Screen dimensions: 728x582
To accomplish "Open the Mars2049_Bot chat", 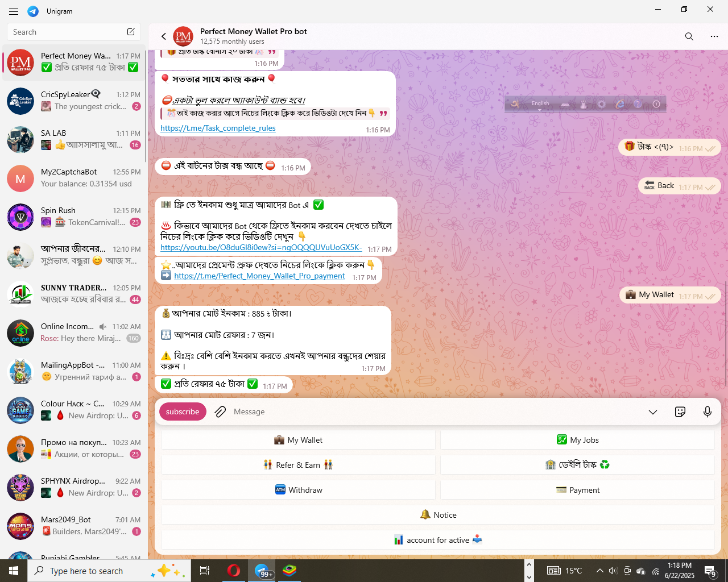I will [73, 526].
